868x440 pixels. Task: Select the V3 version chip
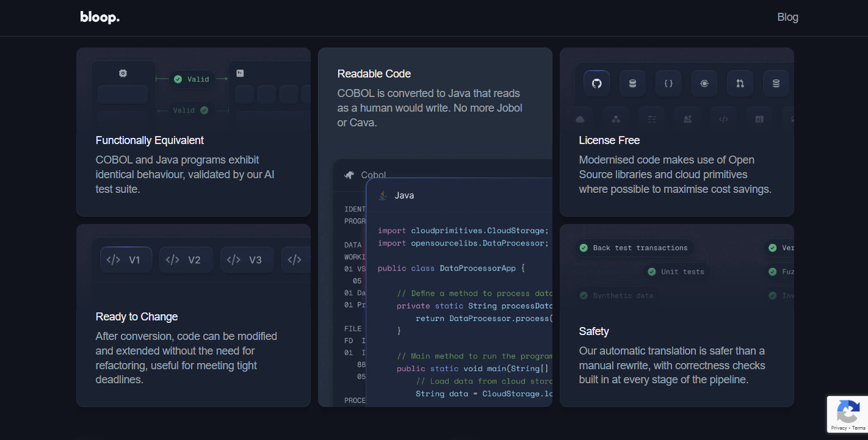tap(247, 260)
